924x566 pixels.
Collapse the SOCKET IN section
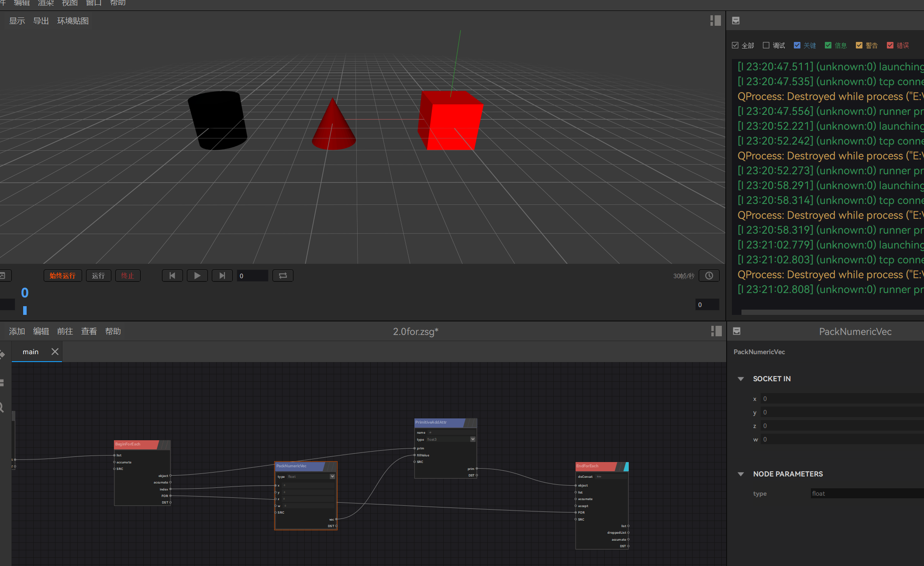click(x=741, y=379)
